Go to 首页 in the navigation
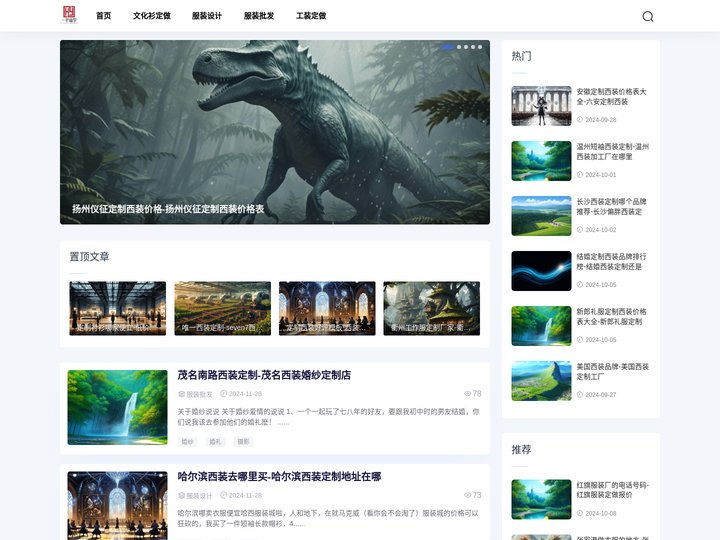This screenshot has height=540, width=720. click(103, 16)
